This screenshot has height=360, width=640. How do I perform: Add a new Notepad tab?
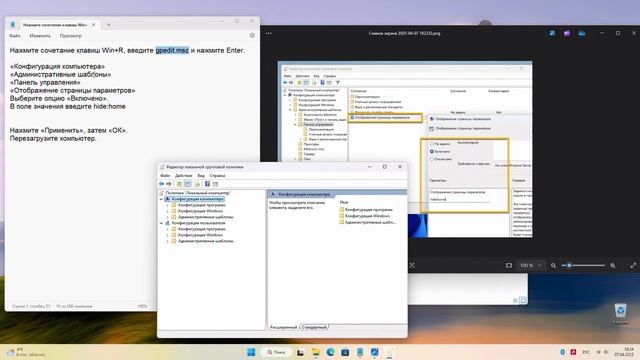point(109,25)
